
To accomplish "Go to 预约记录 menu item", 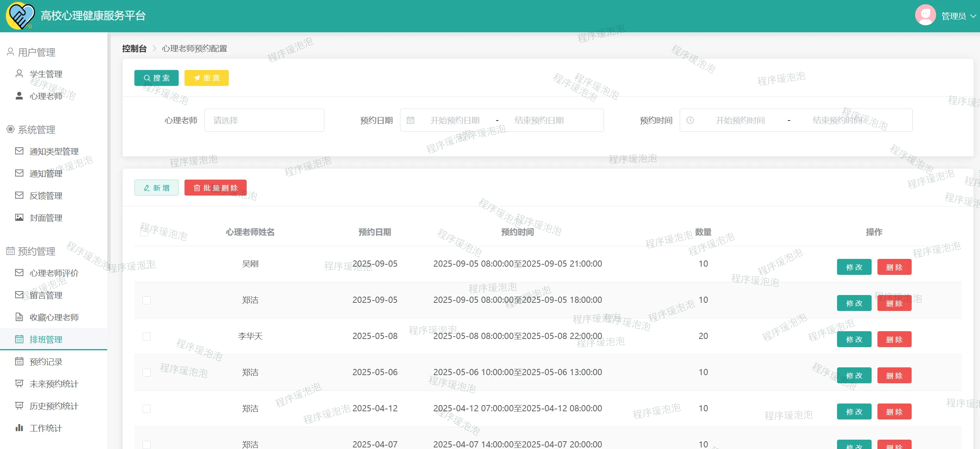I will [46, 362].
